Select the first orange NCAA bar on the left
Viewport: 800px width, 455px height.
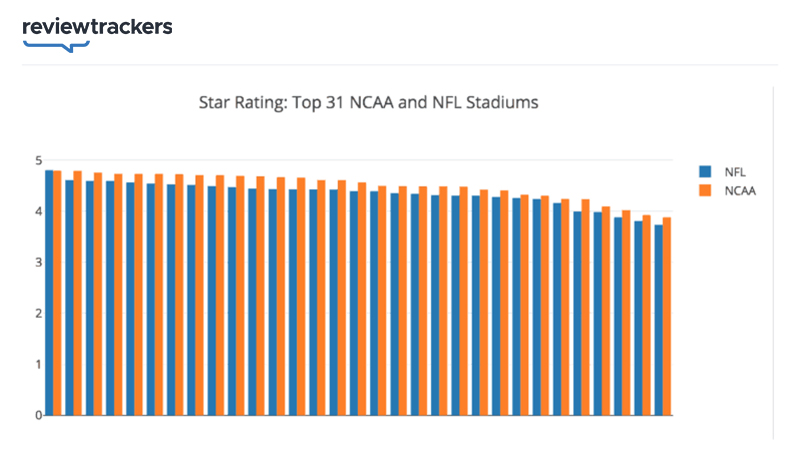click(57, 292)
